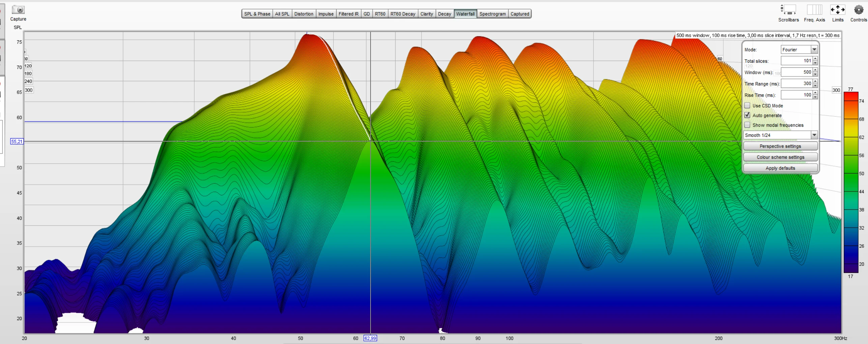Open the Spectrogram tab
The image size is (868, 344).
pos(493,14)
